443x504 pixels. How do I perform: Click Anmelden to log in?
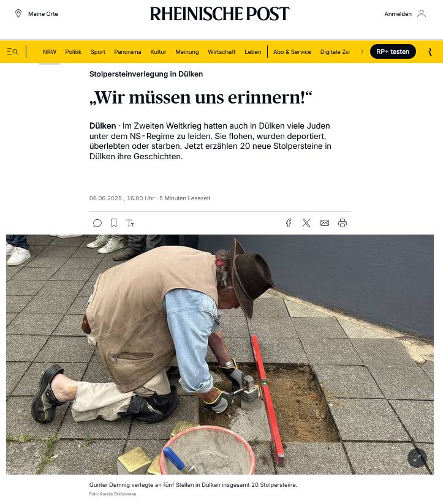coord(398,14)
